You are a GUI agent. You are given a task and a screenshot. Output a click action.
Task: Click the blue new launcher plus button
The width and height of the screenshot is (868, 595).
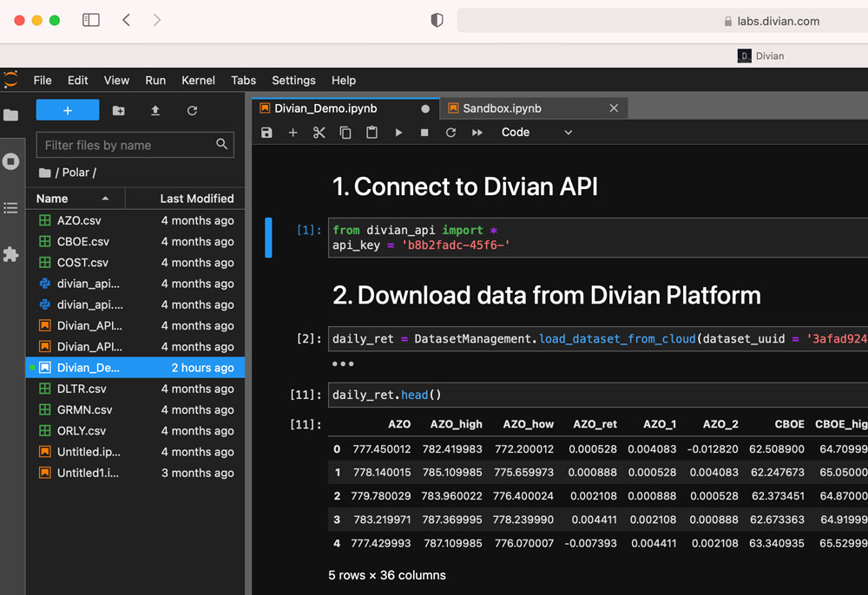click(x=68, y=110)
